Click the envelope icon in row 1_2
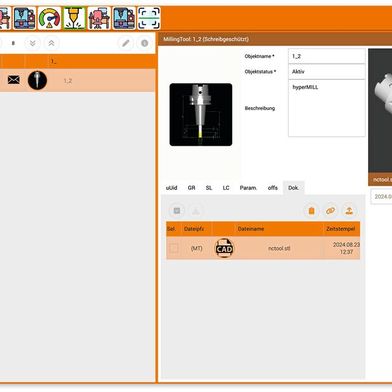392x392 pixels. (14, 80)
